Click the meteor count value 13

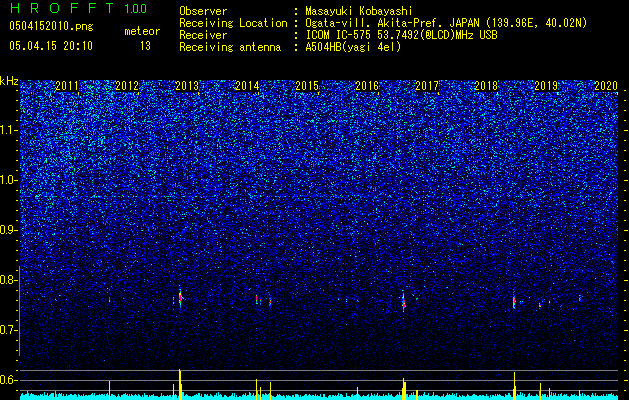[x=145, y=46]
